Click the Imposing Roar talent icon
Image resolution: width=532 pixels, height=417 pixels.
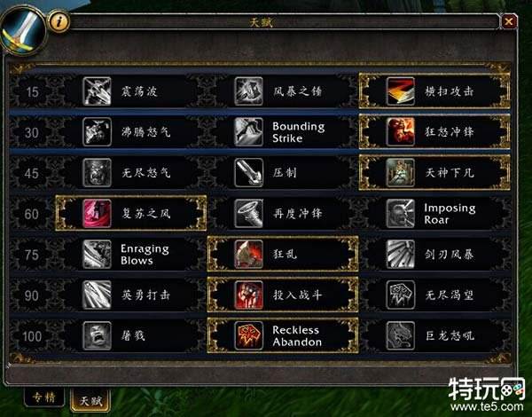tap(401, 213)
